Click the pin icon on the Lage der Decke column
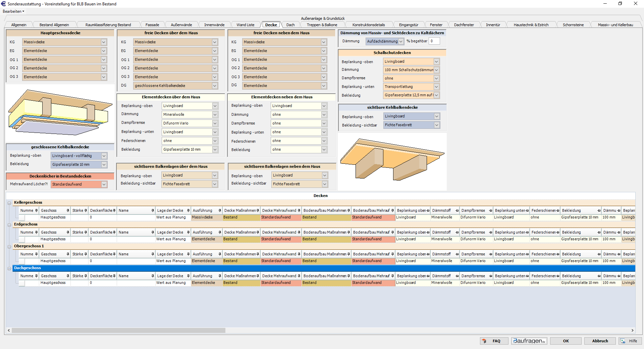 tap(188, 210)
